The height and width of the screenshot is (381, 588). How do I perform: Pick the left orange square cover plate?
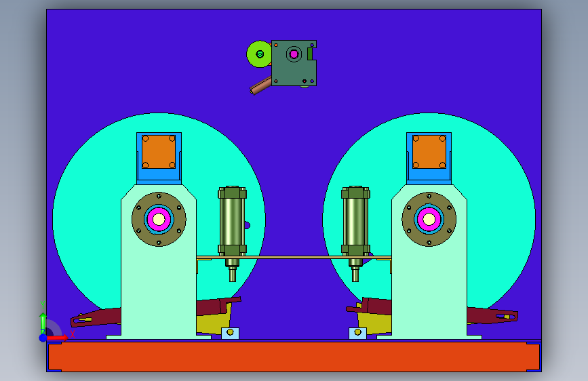click(x=159, y=152)
